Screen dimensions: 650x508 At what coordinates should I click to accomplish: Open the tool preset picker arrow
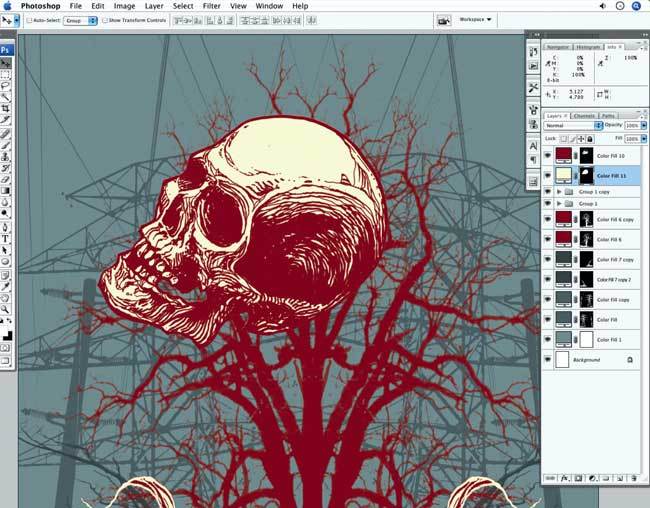point(17,20)
